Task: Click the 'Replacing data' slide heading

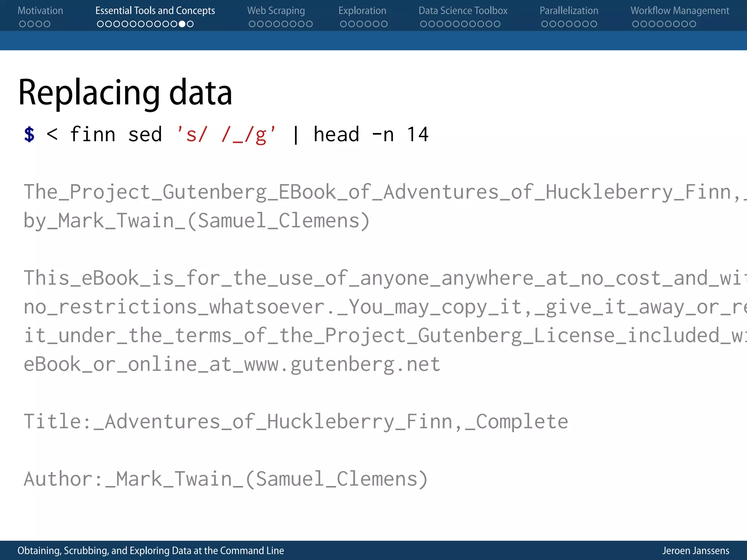Action: point(125,93)
